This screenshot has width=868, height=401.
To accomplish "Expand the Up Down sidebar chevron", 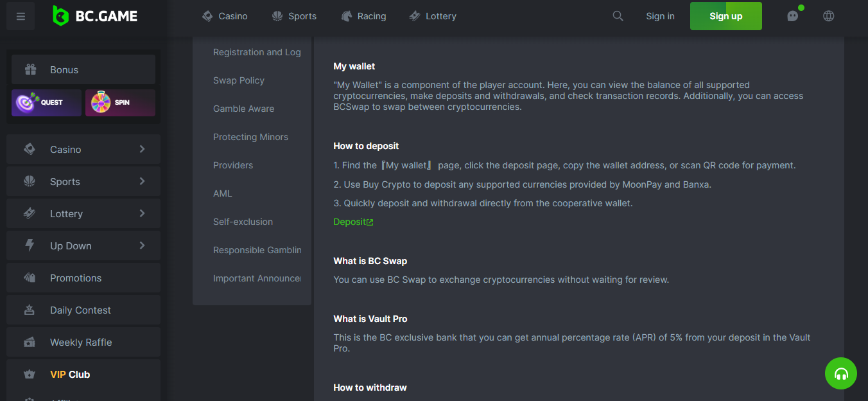I will coord(142,245).
